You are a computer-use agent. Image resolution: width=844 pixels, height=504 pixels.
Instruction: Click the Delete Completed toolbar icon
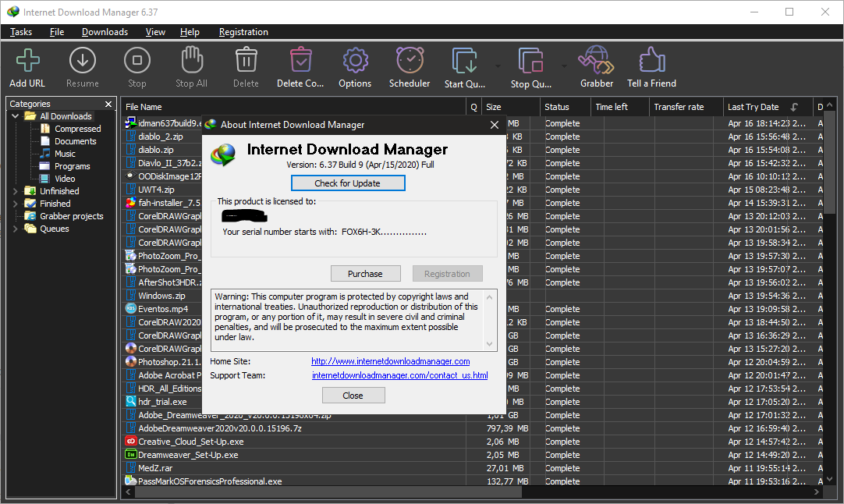pos(300,60)
